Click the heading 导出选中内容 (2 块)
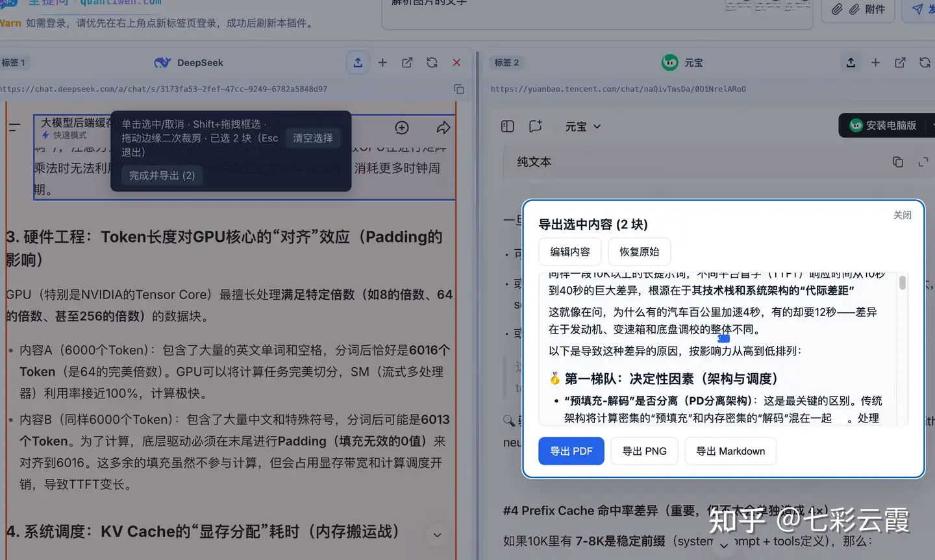935x560 pixels. pyautogui.click(x=593, y=225)
